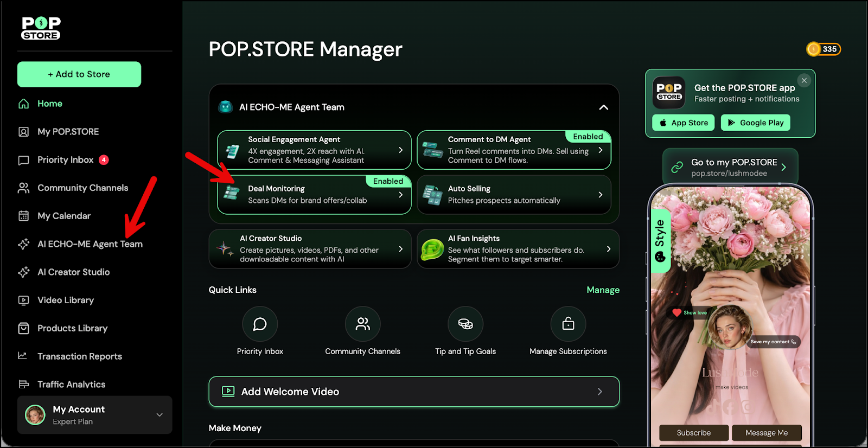Click the AI Fan Insights green icon
Viewport: 868px width, 448px height.
click(x=432, y=249)
